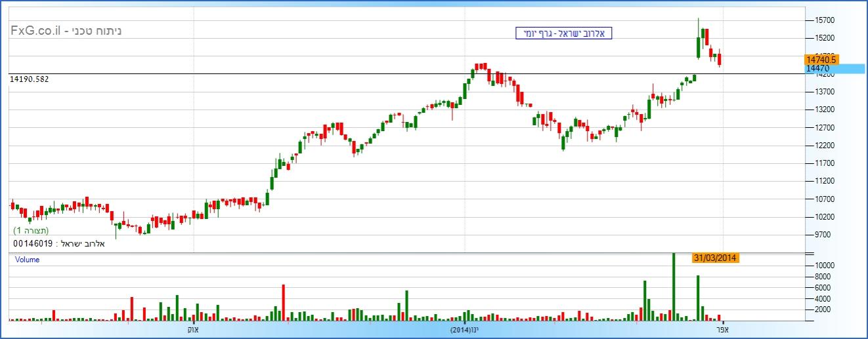Screen dimensions: 868x339
Task: Click the blue 14470 current price marker
Action: [x=834, y=68]
